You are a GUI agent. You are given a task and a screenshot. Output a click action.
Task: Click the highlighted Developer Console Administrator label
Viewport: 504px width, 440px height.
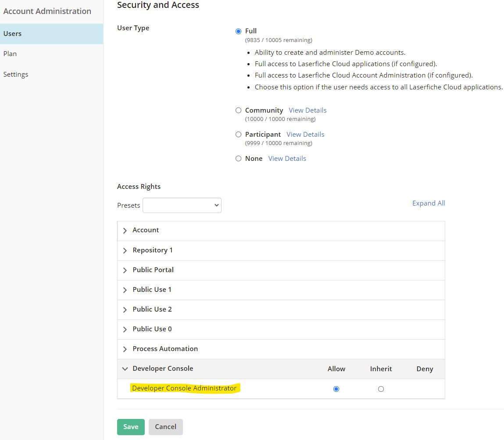coord(185,388)
